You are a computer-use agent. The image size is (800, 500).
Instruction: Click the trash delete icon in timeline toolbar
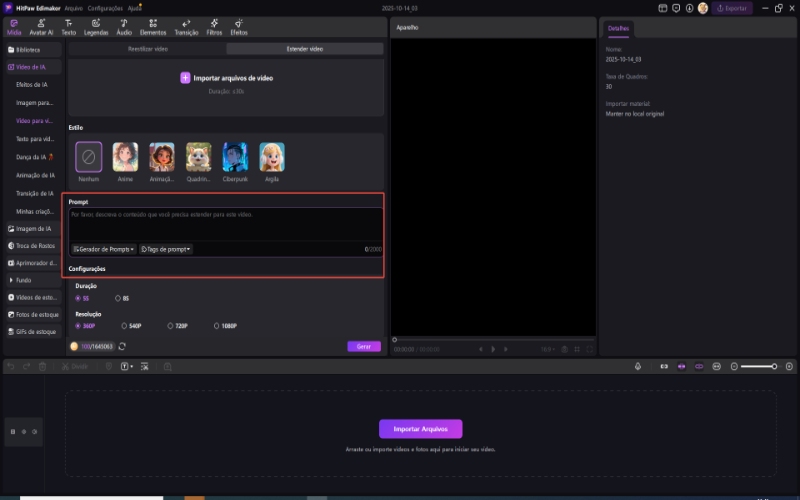coord(43,366)
